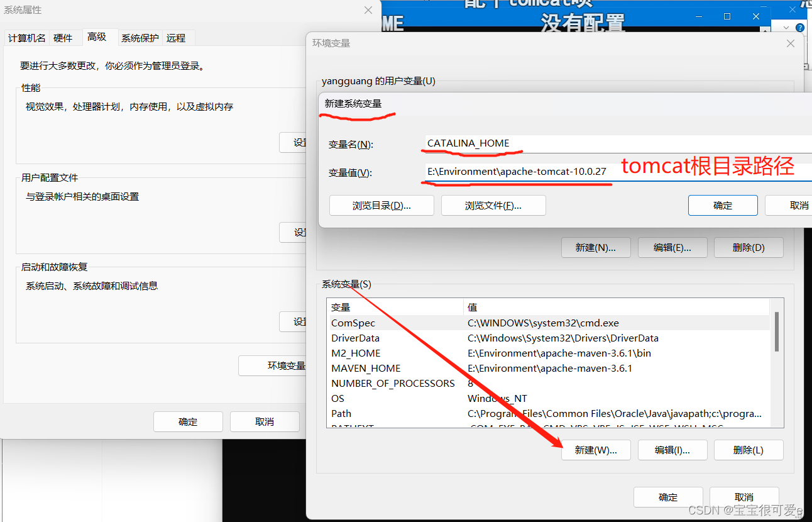Image resolution: width=812 pixels, height=522 pixels.
Task: Maximize the blue-titled background window
Action: pos(727,16)
